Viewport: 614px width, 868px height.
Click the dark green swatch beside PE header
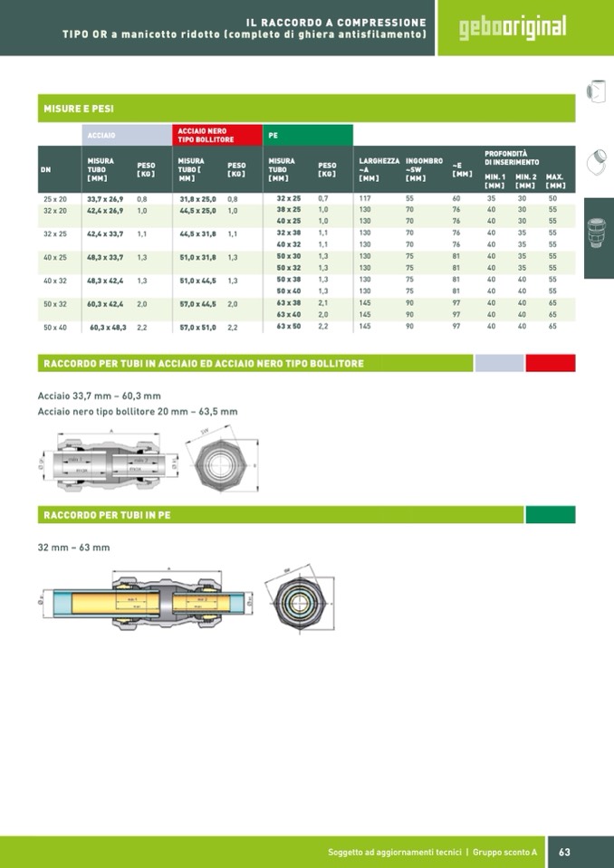550,515
